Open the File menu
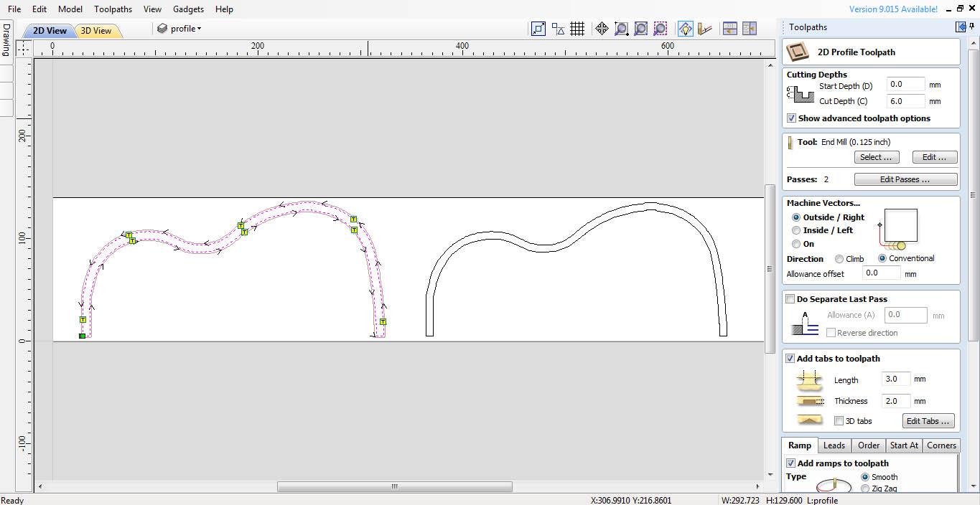 (14, 9)
